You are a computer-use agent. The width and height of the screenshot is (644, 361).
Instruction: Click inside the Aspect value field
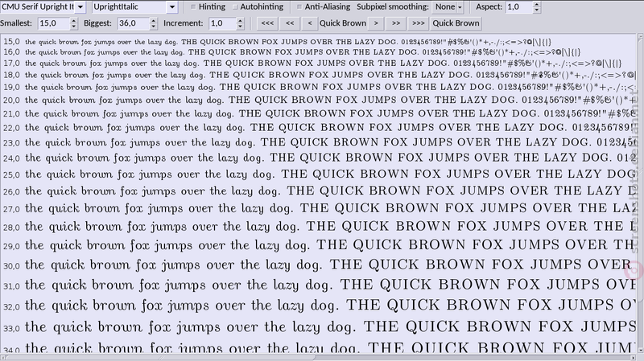click(x=519, y=6)
